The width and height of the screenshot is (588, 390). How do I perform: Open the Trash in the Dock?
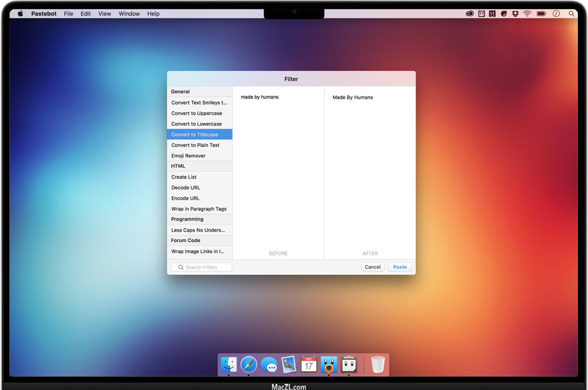click(378, 365)
